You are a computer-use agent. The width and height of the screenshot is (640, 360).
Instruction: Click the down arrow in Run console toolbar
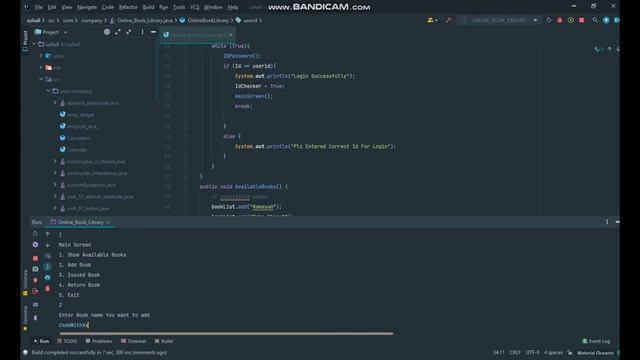(47, 244)
